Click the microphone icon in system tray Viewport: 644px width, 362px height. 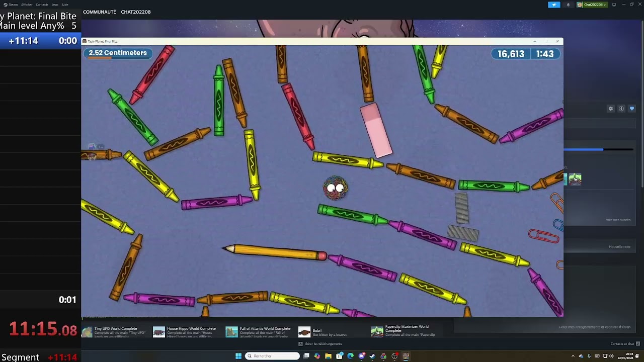click(x=589, y=356)
